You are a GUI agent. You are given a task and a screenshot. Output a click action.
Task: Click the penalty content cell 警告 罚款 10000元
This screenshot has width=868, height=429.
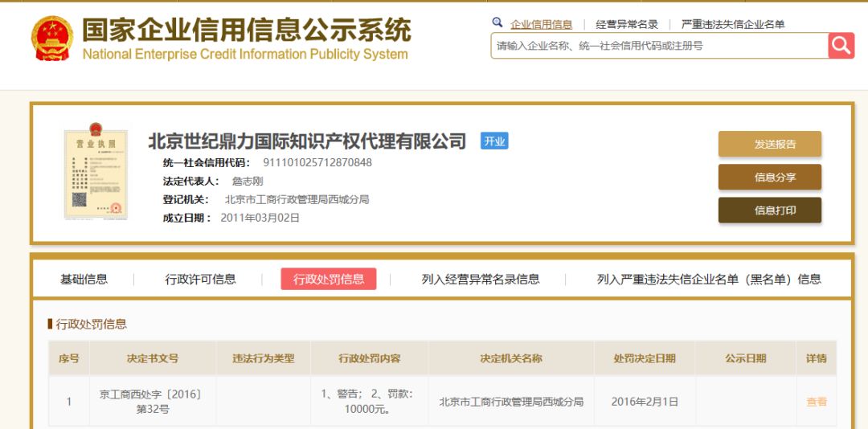[369, 402]
